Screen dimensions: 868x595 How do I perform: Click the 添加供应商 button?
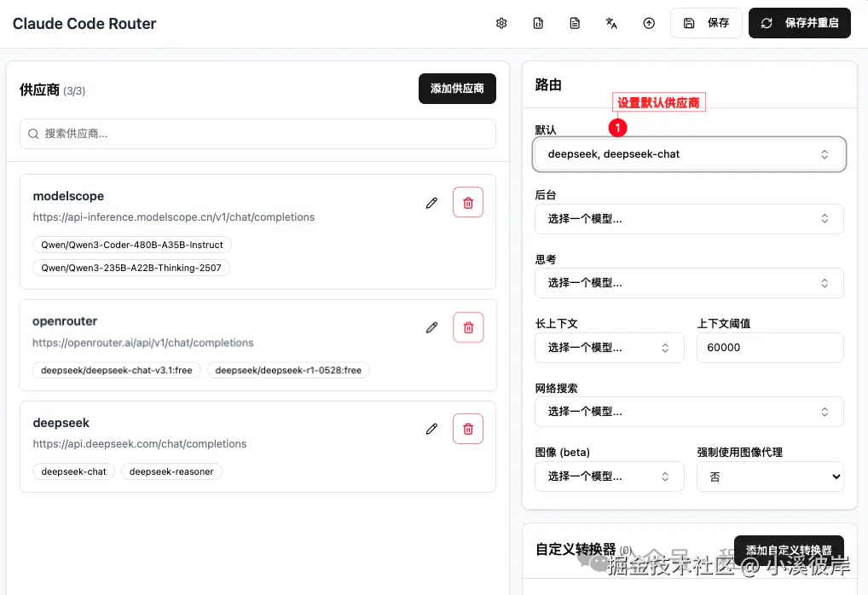(457, 89)
